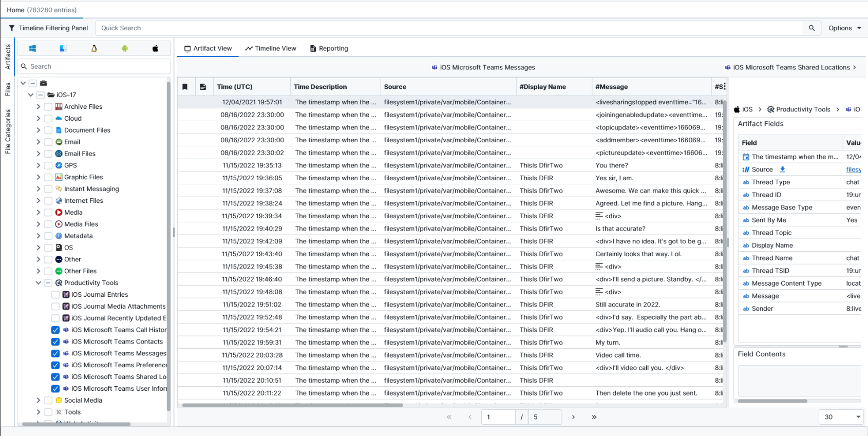Select the Linux penguin platform icon

[x=94, y=48]
